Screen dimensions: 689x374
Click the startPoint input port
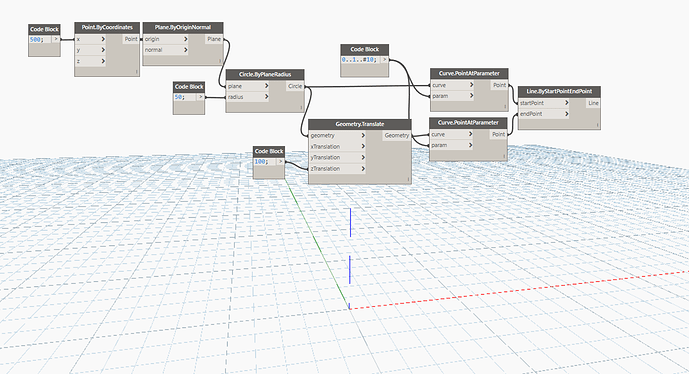click(x=544, y=103)
